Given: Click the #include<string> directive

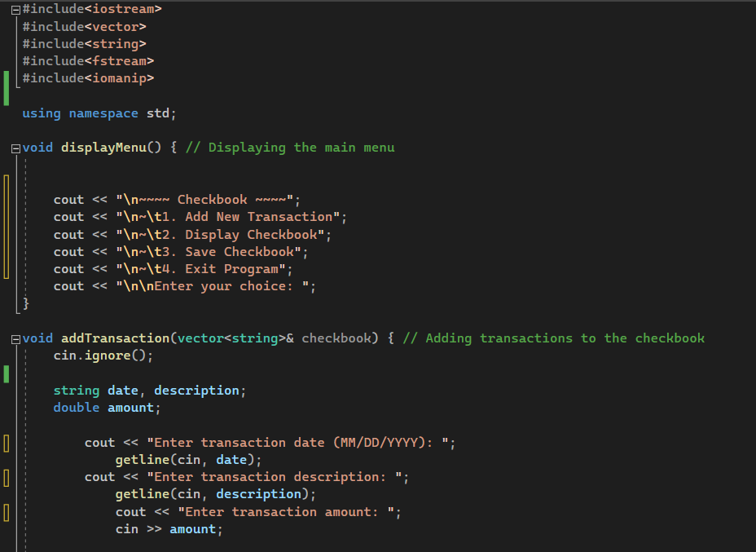Looking at the screenshot, I should [85, 44].
